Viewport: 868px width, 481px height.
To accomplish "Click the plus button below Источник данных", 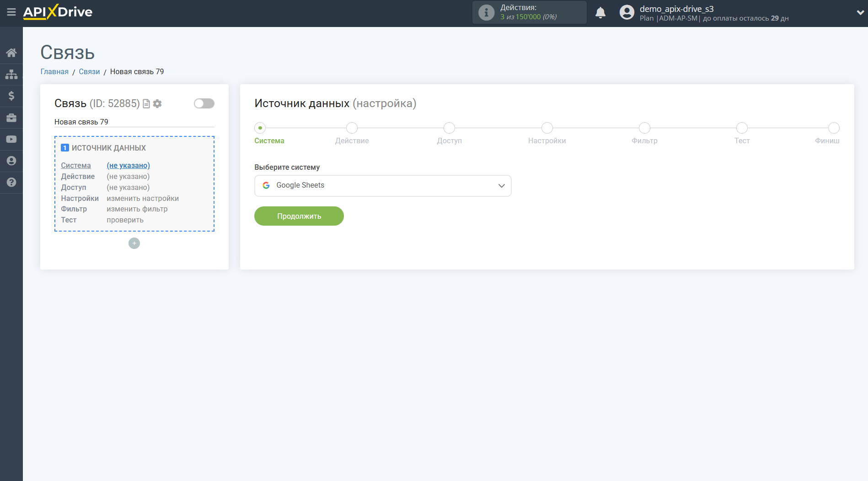I will point(134,243).
